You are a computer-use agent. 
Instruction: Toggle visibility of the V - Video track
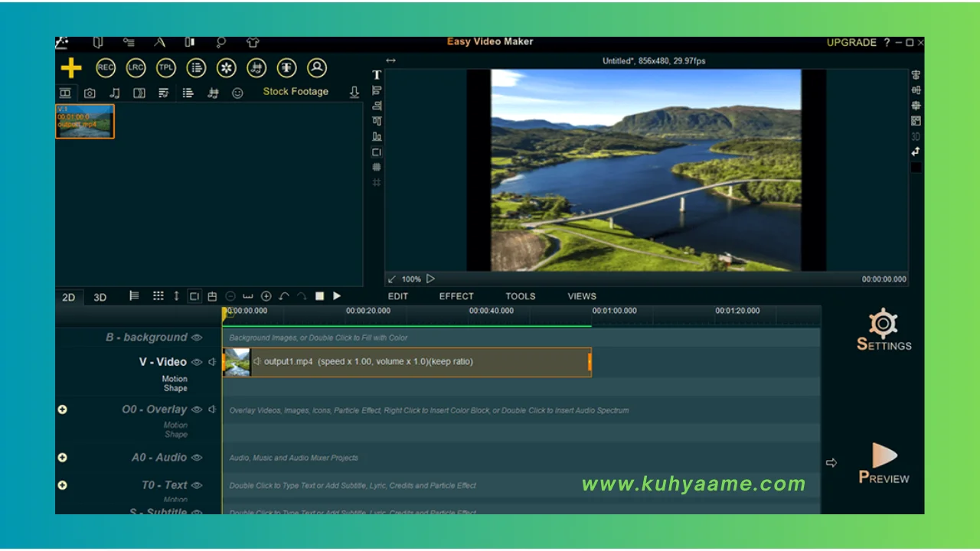tap(197, 362)
